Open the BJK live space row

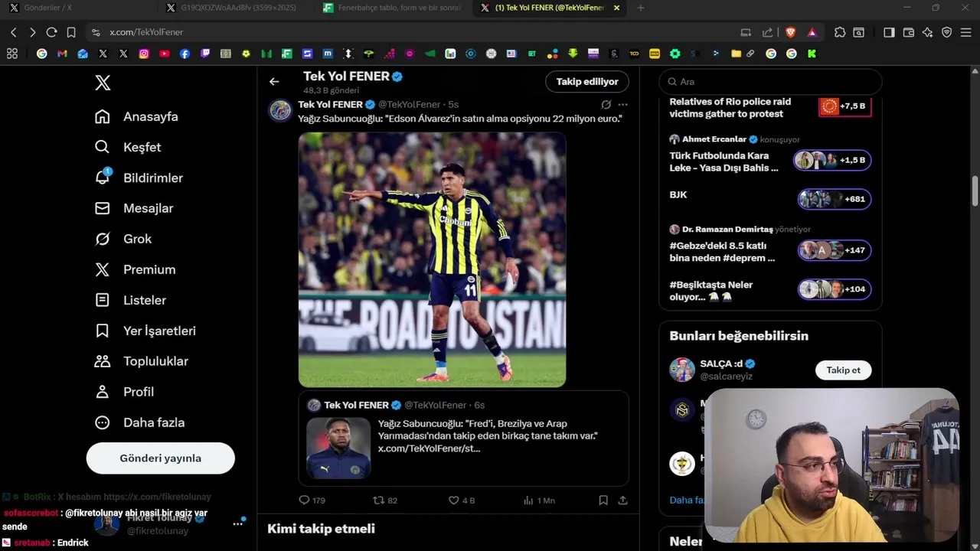click(770, 199)
